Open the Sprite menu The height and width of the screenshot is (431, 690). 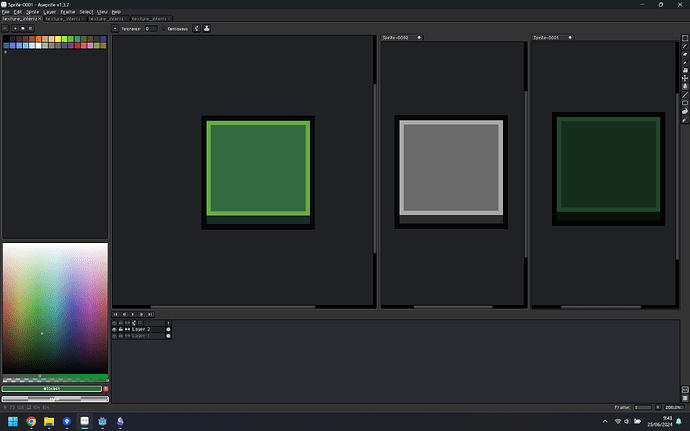[x=33, y=12]
